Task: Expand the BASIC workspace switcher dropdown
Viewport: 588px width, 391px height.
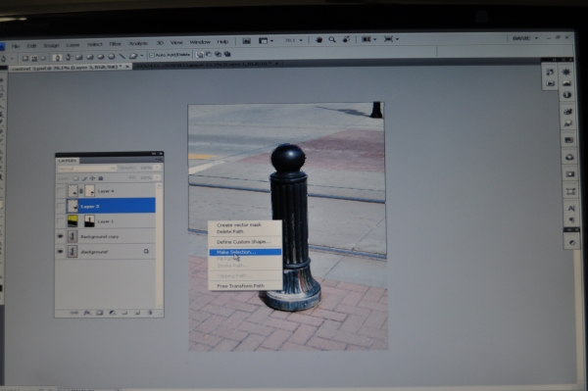Action: point(525,38)
